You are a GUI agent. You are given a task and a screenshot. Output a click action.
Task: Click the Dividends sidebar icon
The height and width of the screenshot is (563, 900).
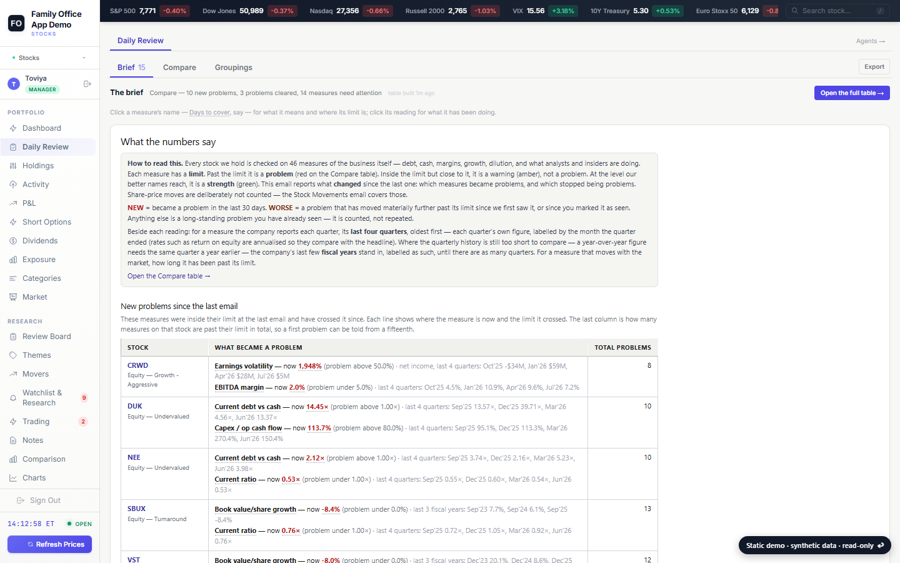[13, 240]
